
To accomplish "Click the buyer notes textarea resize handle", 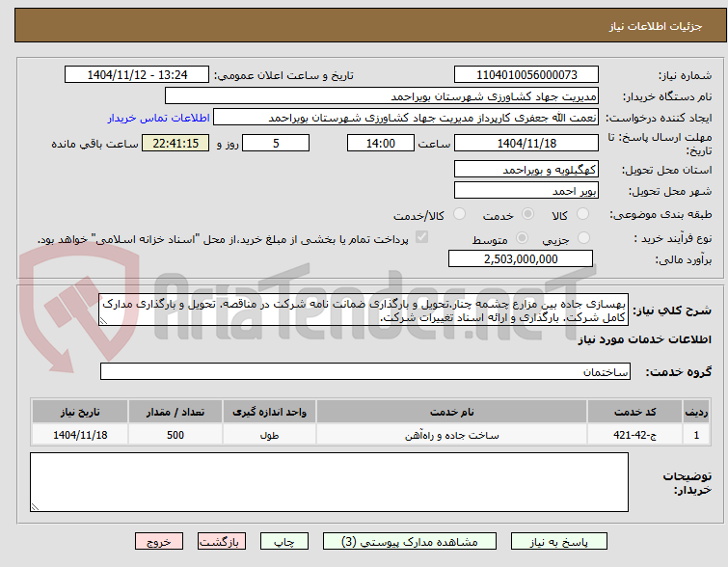I will [35, 507].
